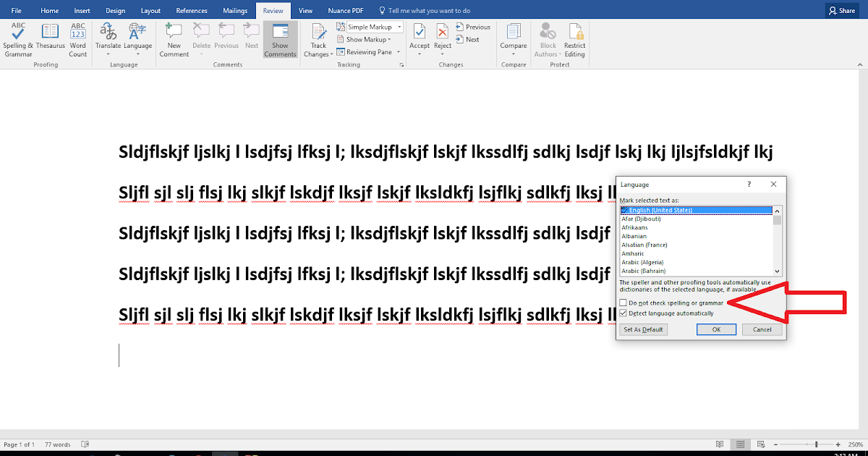The image size is (868, 456).
Task: Open the Simple Markup dropdown
Action: pyautogui.click(x=399, y=26)
